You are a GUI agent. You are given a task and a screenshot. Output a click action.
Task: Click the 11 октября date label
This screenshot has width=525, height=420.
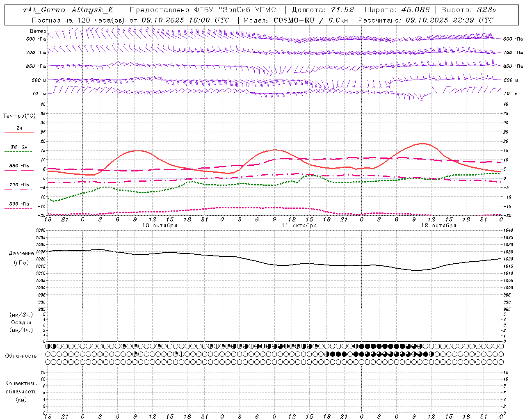[x=299, y=226]
